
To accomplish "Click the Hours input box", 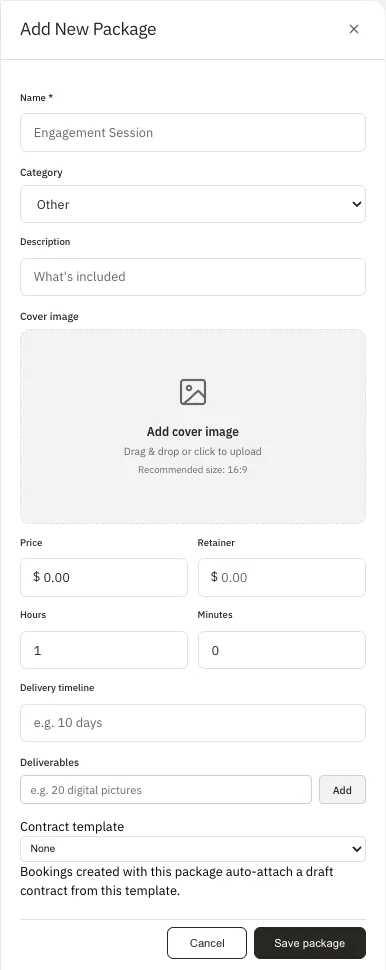I will (x=104, y=650).
